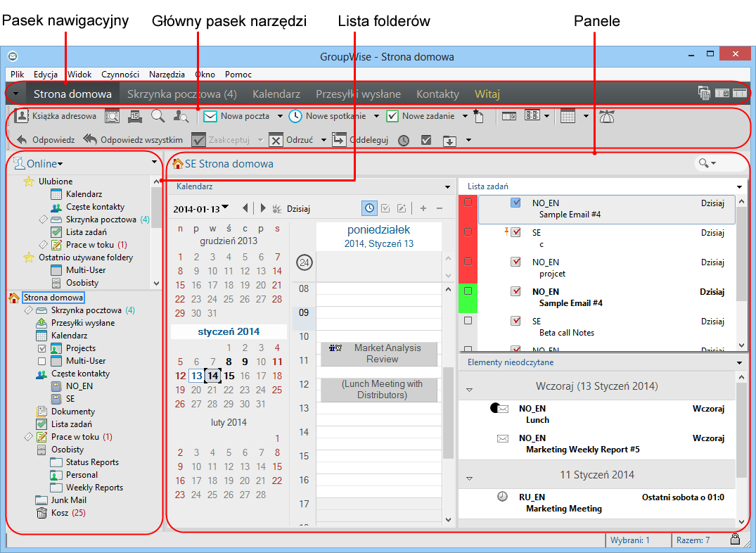The height and width of the screenshot is (553, 756).
Task: Tick the checkbox in the green task row
Action: pos(468,291)
